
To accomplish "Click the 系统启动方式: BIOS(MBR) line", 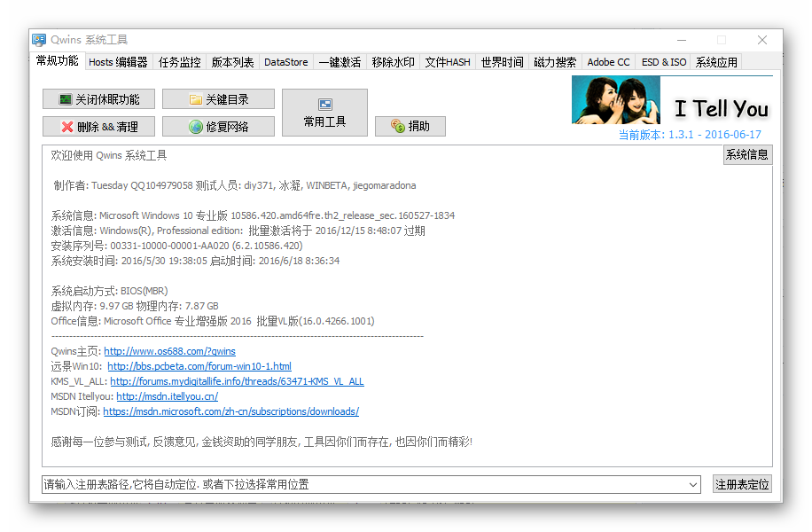I will [x=109, y=291].
